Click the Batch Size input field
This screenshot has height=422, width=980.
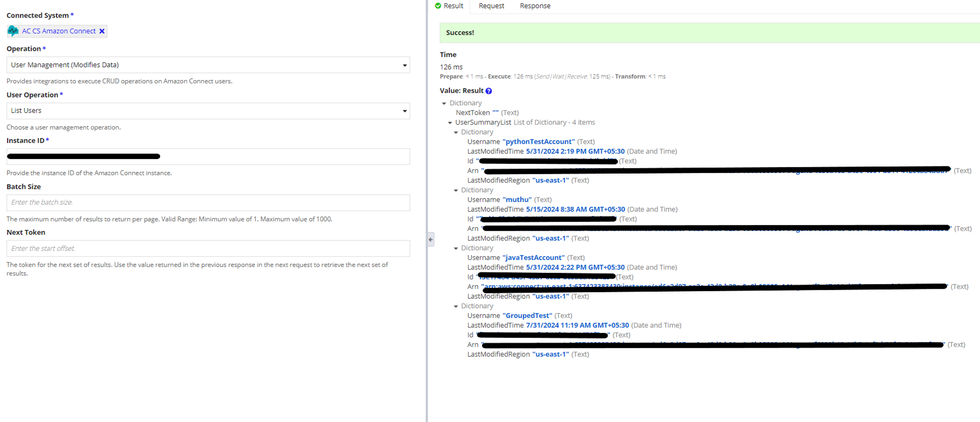[x=208, y=202]
